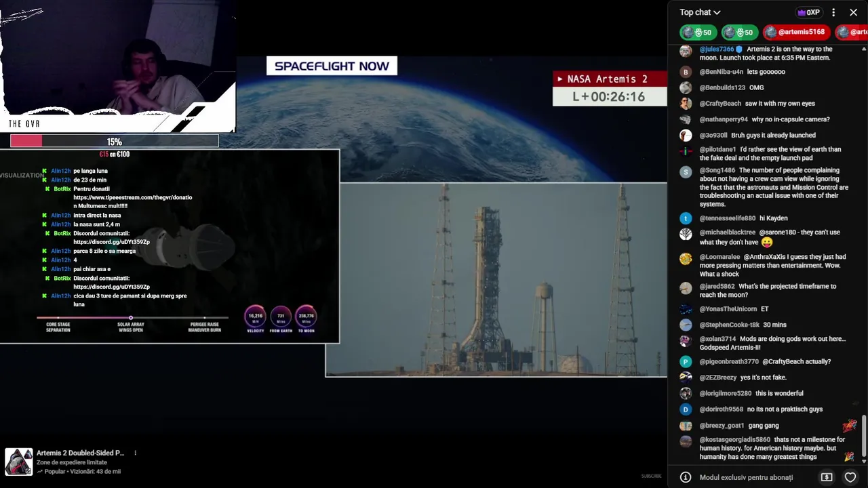Open @jared5862 avatar in chat
The image size is (868, 488).
point(686,288)
